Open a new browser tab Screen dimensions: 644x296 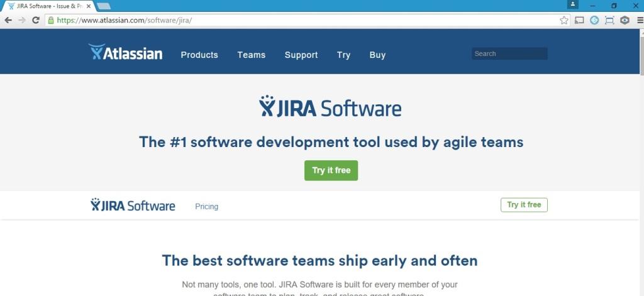[104, 6]
